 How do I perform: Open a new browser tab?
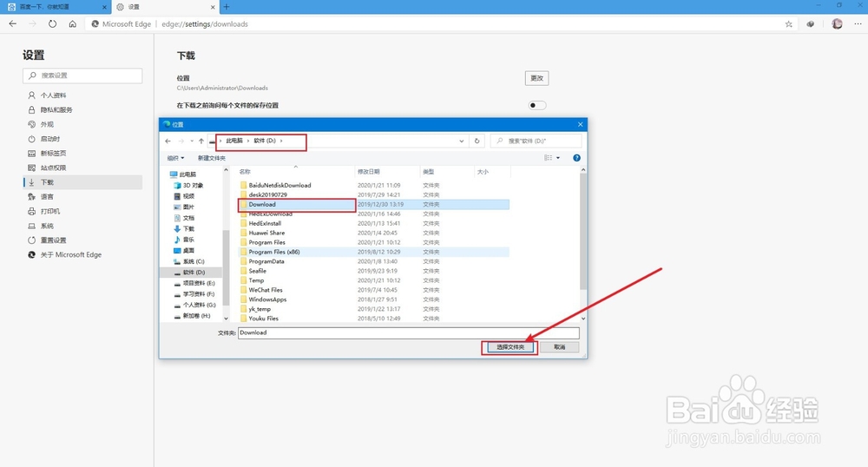(227, 7)
